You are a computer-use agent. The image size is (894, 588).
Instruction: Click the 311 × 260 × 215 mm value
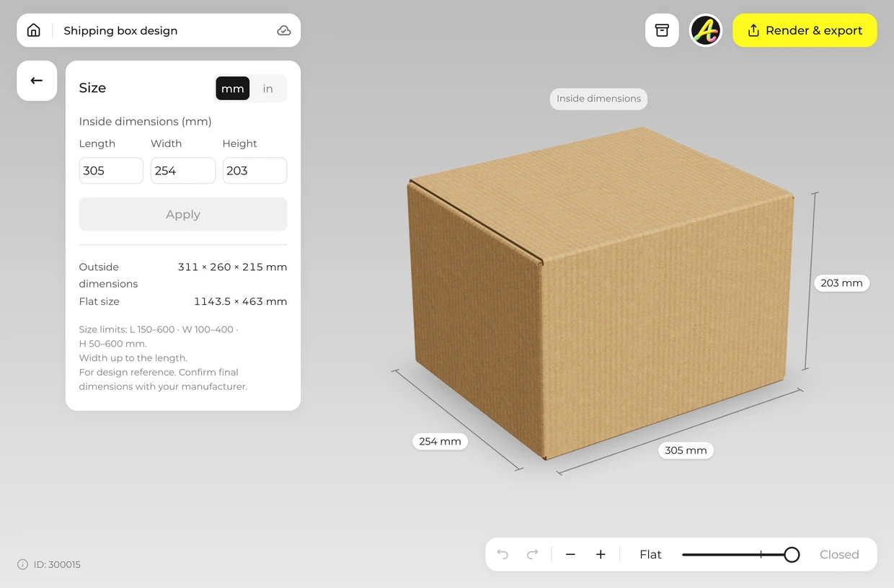[232, 267]
